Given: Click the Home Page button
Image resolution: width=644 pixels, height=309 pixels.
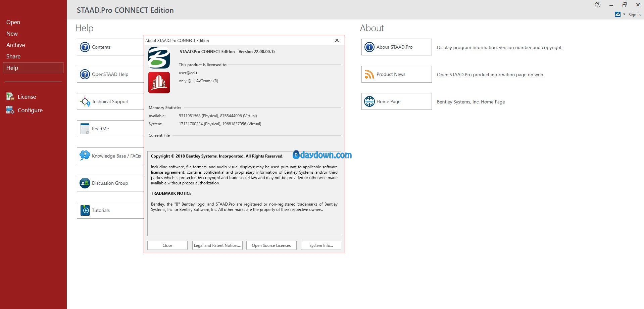Looking at the screenshot, I should point(397,101).
